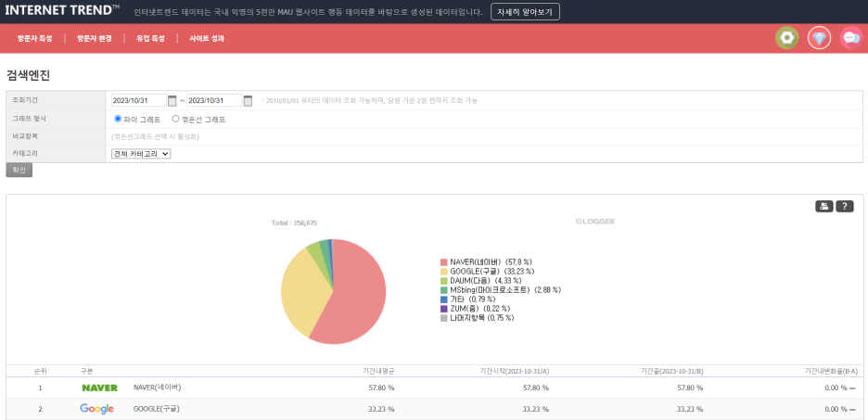868x420 pixels.
Task: Open the gear settings round icon
Action: 786,38
